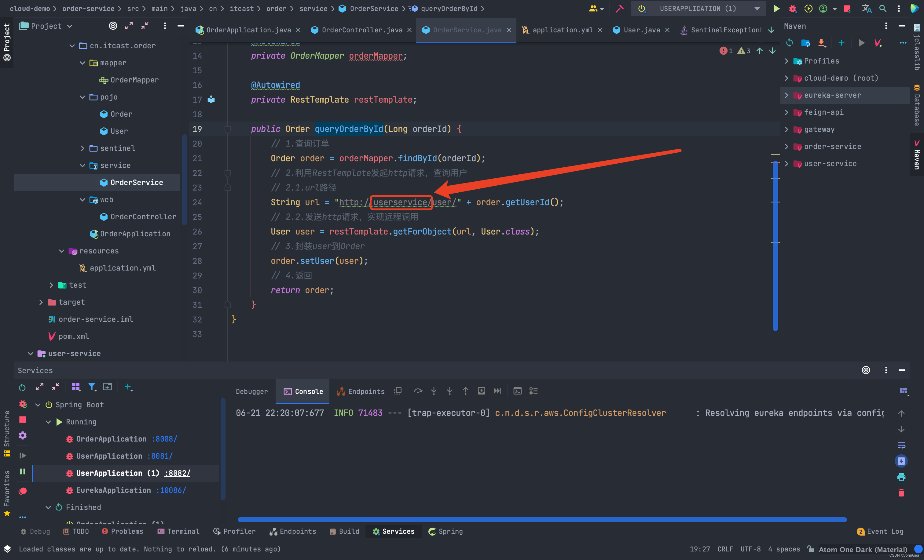Image resolution: width=924 pixels, height=560 pixels.
Task: Click the console print icon
Action: [x=901, y=477]
